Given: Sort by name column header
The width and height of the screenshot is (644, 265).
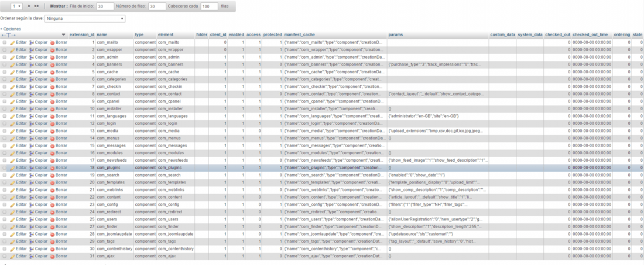Looking at the screenshot, I should (x=102, y=35).
